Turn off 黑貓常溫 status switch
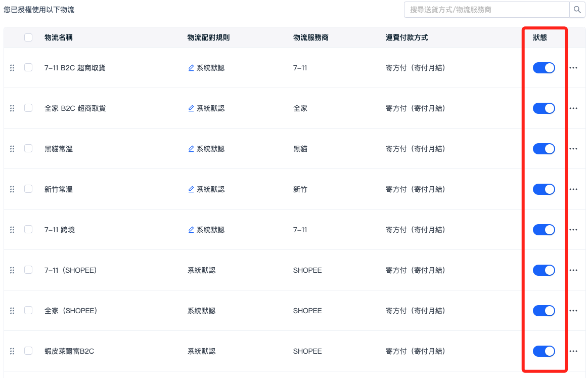The height and width of the screenshot is (378, 588). (544, 149)
